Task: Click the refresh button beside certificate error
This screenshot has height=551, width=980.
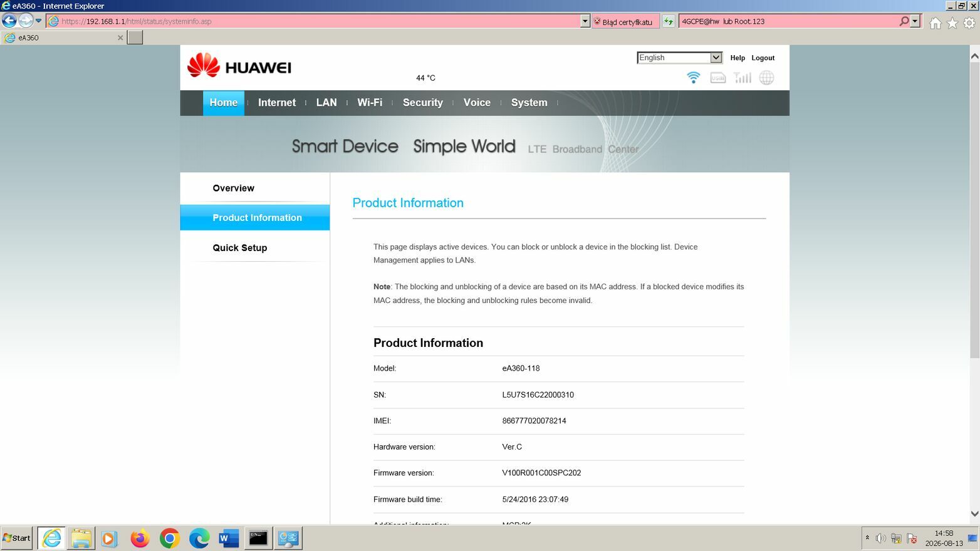Action: pyautogui.click(x=669, y=21)
